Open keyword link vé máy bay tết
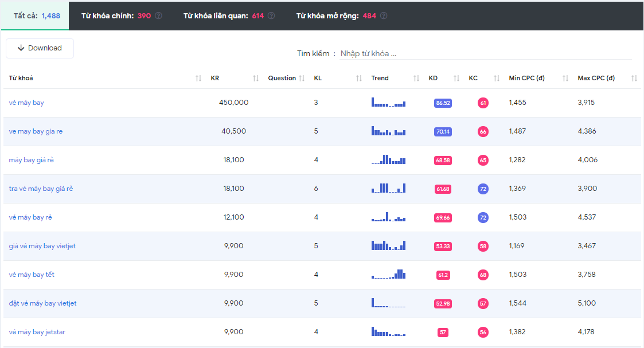 (x=32, y=275)
